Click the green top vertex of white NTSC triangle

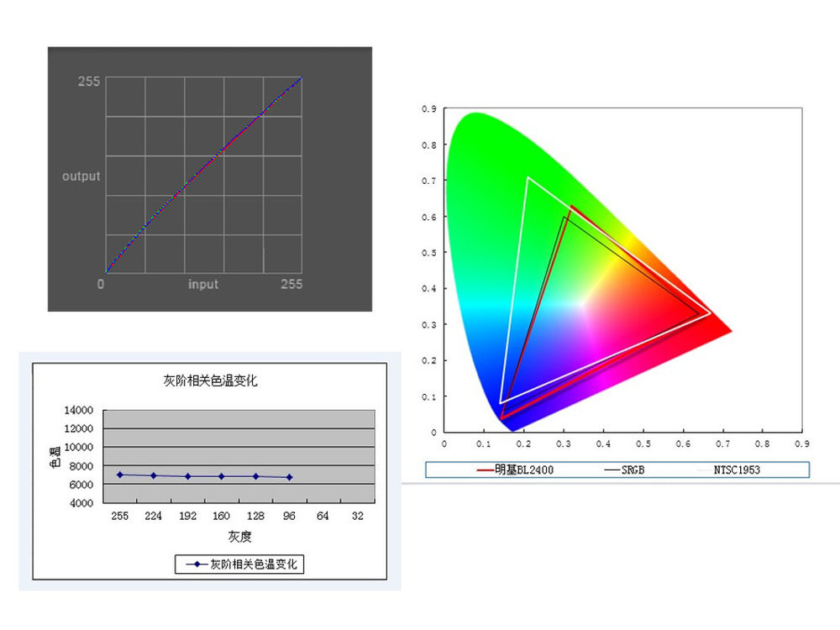tap(528, 177)
